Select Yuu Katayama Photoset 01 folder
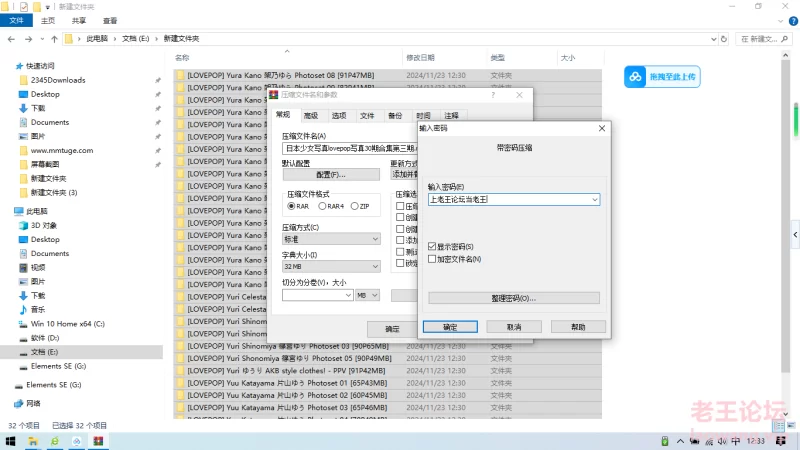Screen dimensions: 800x450 (287, 383)
